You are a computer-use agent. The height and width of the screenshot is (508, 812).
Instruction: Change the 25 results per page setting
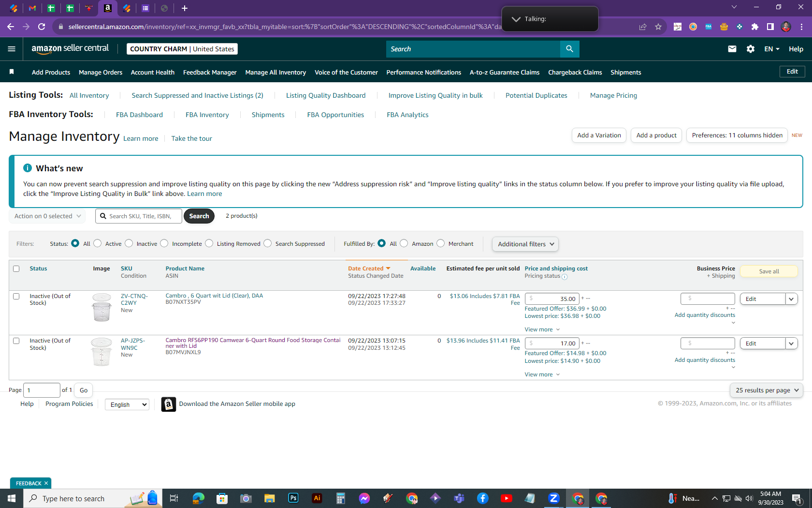pyautogui.click(x=767, y=390)
